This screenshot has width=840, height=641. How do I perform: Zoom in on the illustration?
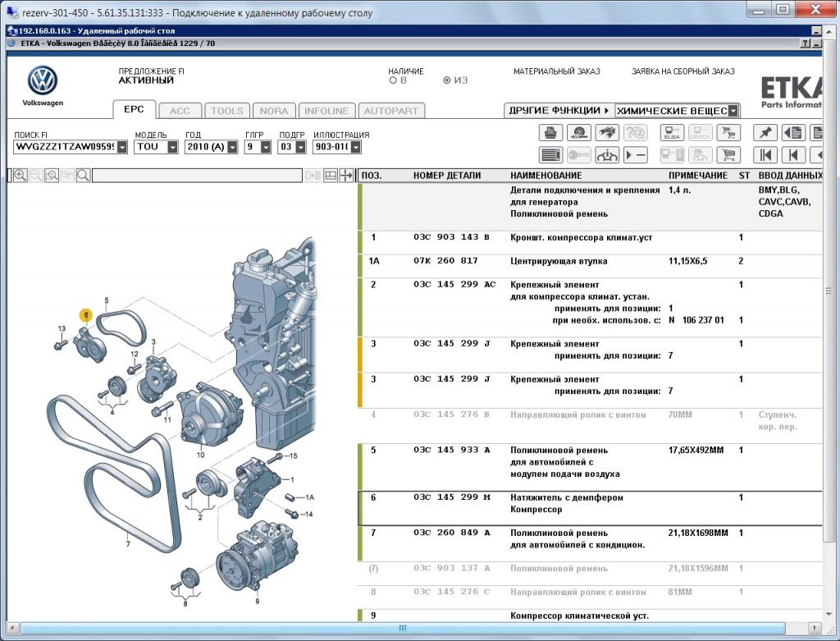21,176
